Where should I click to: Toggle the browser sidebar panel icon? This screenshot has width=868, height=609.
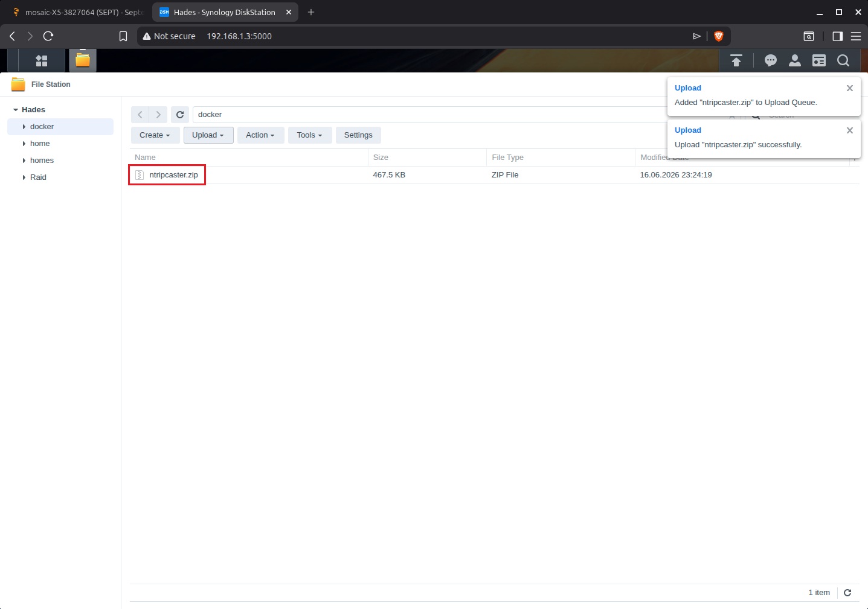pyautogui.click(x=837, y=36)
